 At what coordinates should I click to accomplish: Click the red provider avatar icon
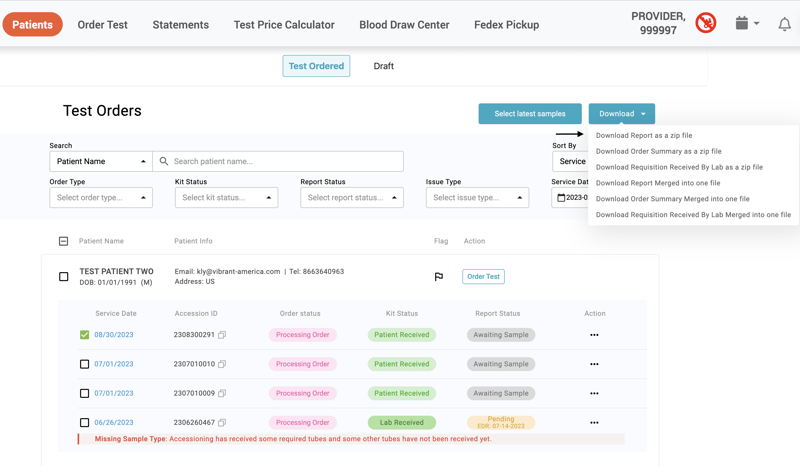[x=706, y=23]
